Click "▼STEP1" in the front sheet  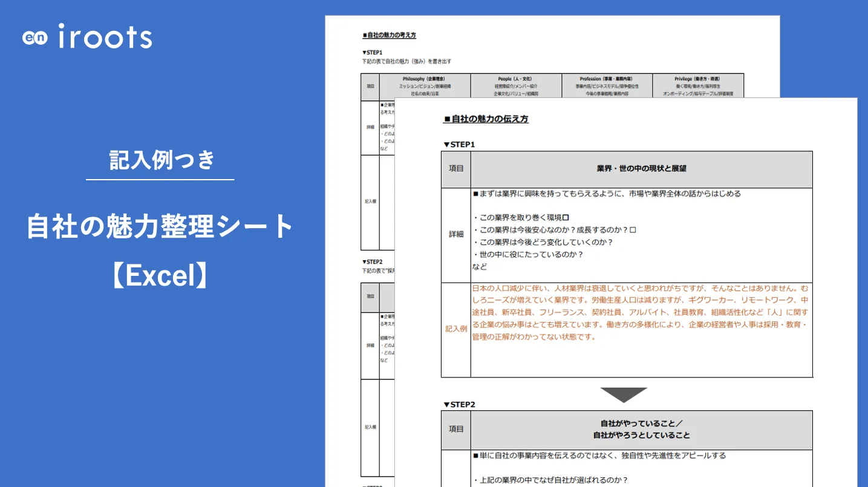point(459,145)
